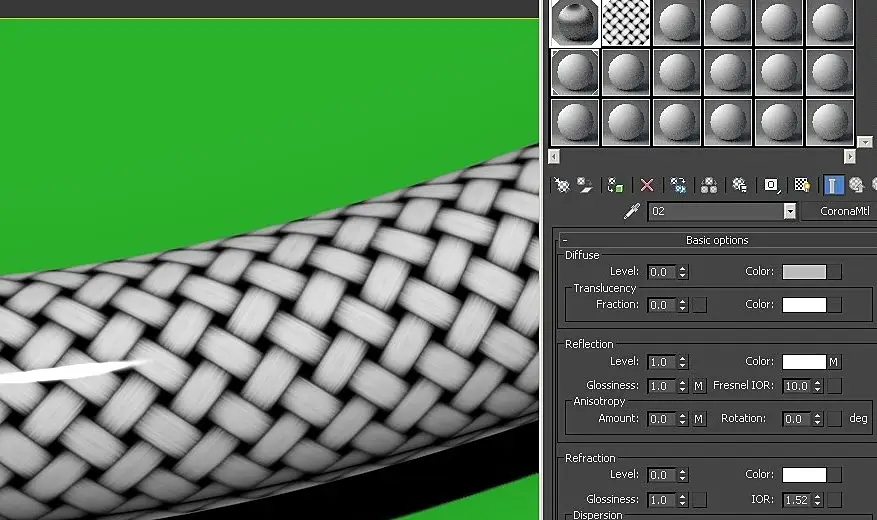Select the woven pattern map sample slot
The height and width of the screenshot is (520, 877).
click(625, 22)
